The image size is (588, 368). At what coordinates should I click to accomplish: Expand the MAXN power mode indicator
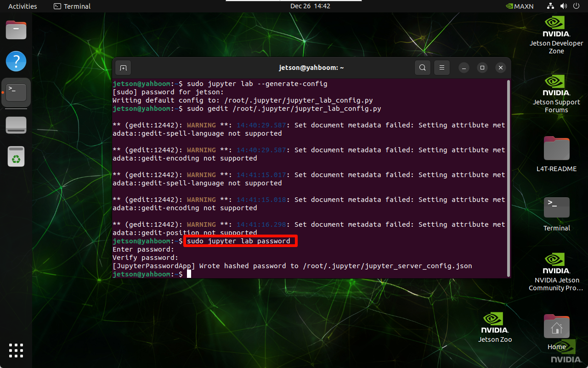[x=519, y=6]
